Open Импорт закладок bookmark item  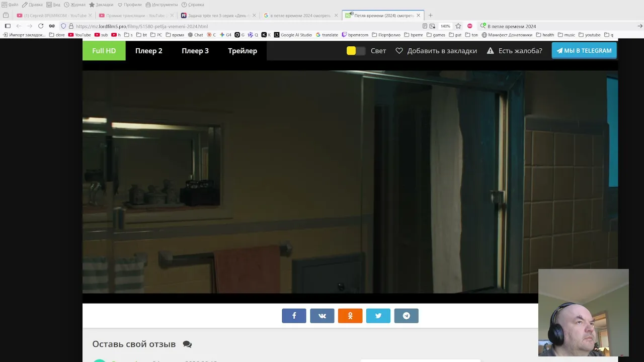(x=24, y=35)
